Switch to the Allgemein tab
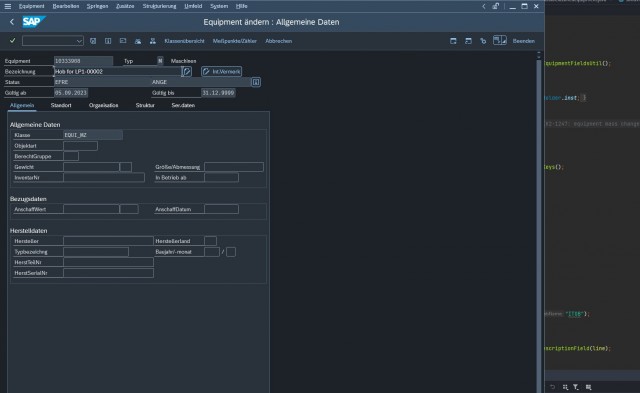 22,105
